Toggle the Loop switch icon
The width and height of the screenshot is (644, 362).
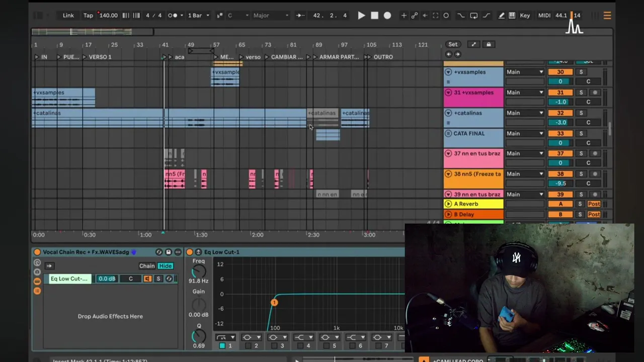point(473,16)
